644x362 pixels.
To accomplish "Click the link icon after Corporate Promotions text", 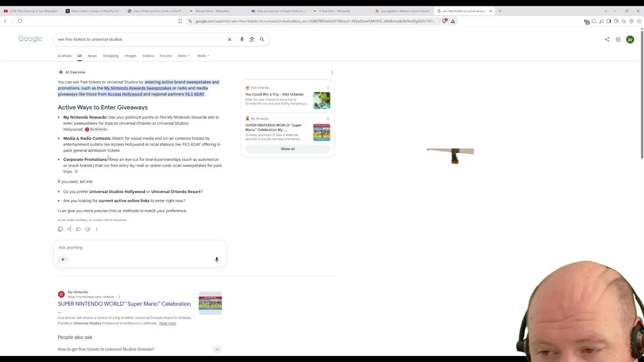I will click(x=76, y=171).
